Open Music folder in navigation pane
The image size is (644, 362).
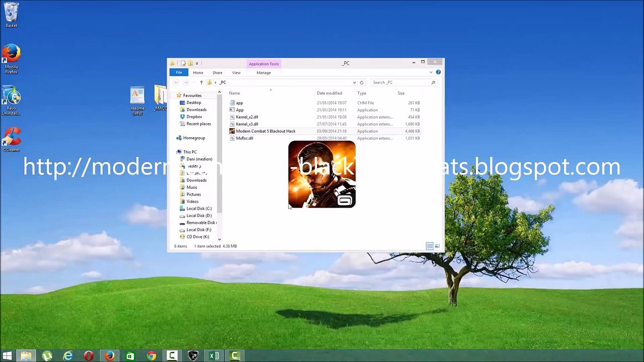(x=192, y=187)
